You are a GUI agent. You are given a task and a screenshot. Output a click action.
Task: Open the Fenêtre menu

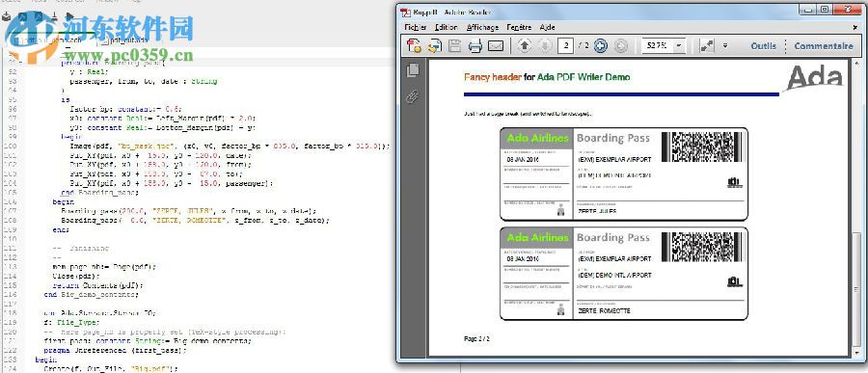[x=519, y=27]
